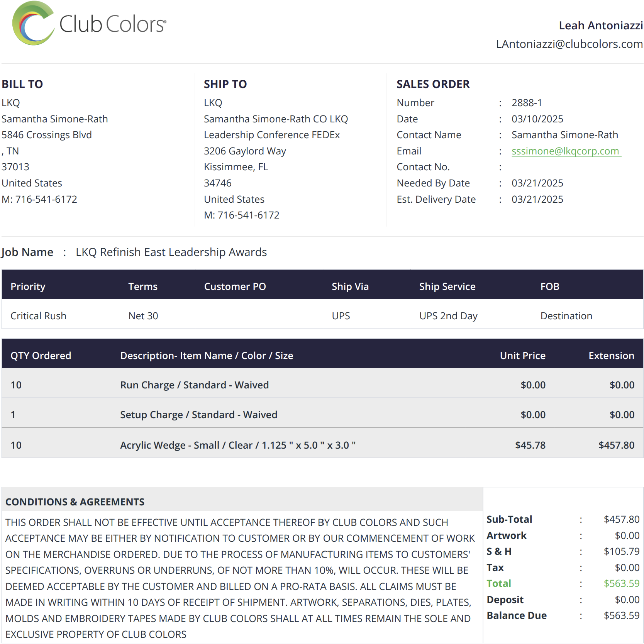Click the CONDITIONS & AGREEMENTS heading
The image size is (644, 644).
click(x=75, y=502)
